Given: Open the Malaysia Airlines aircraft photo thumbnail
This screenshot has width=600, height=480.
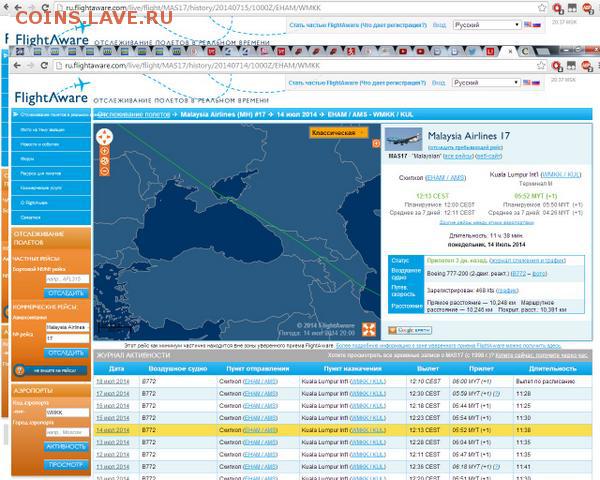Looking at the screenshot, I should (403, 139).
